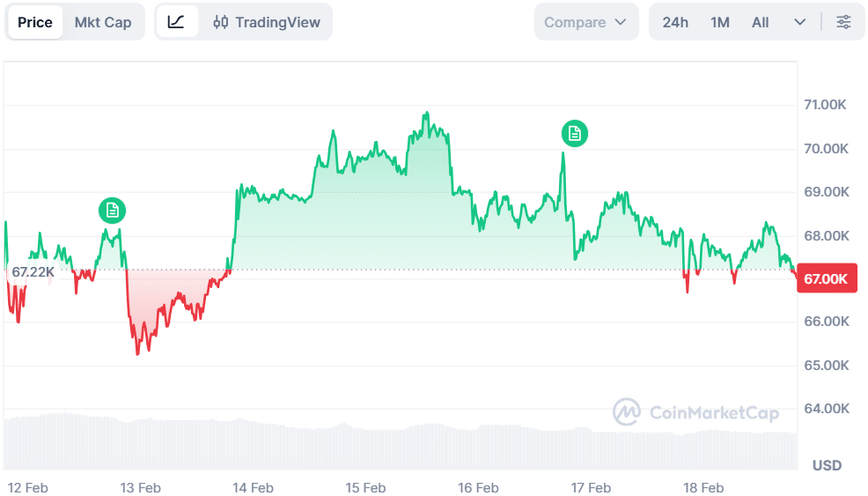Image resolution: width=868 pixels, height=496 pixels.
Task: Open the news document marker near 13 Feb
Action: tap(112, 210)
